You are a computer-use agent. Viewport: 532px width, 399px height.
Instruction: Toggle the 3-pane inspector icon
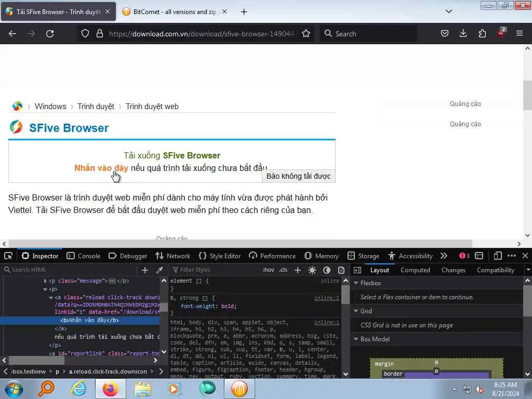(357, 270)
